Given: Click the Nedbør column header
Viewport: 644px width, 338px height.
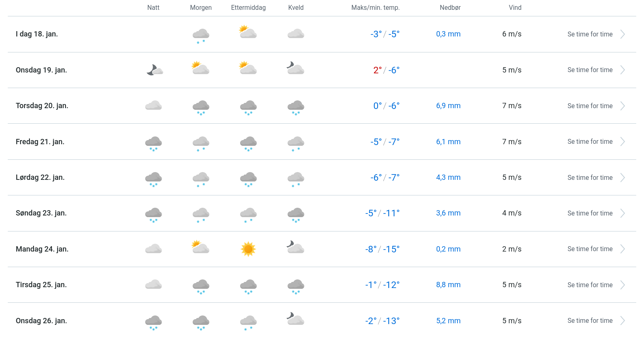Looking at the screenshot, I should [450, 8].
